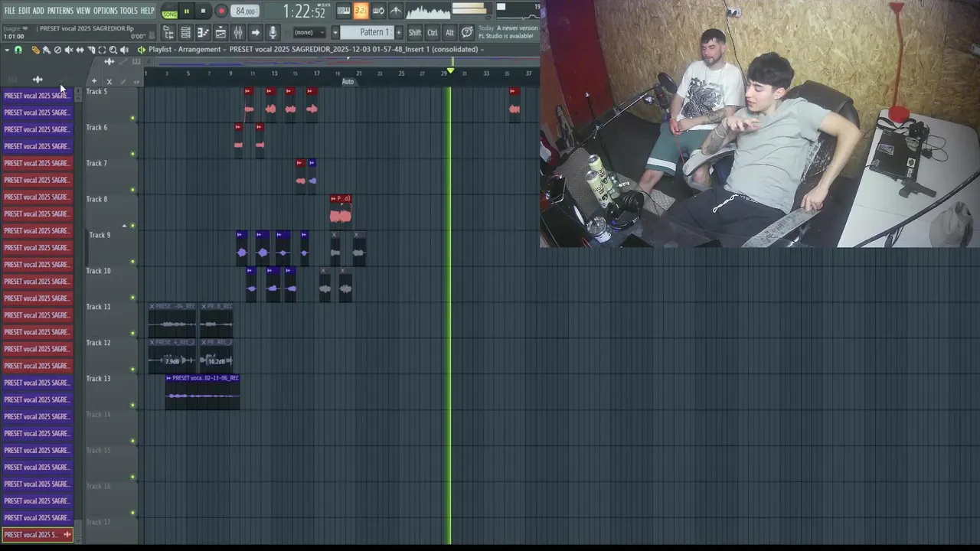Open the Mixer icon
The height and width of the screenshot is (551, 980).
pos(238,32)
